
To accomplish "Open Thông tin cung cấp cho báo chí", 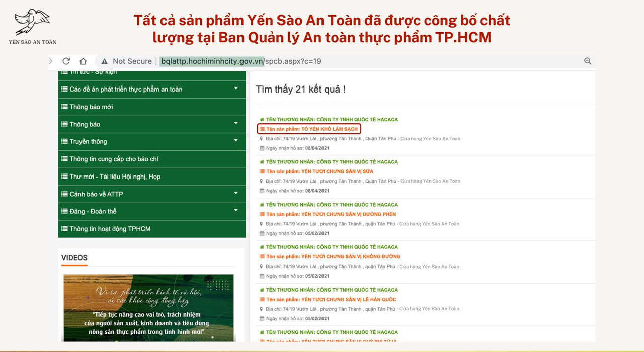I will tap(114, 159).
